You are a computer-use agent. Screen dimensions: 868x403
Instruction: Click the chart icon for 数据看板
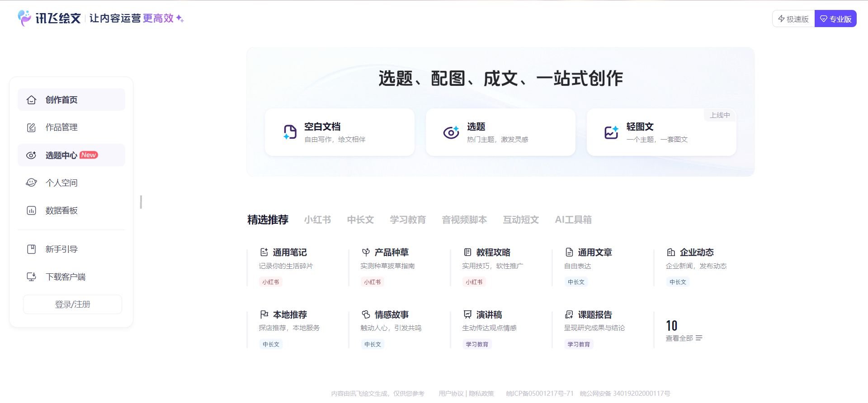pyautogui.click(x=31, y=211)
